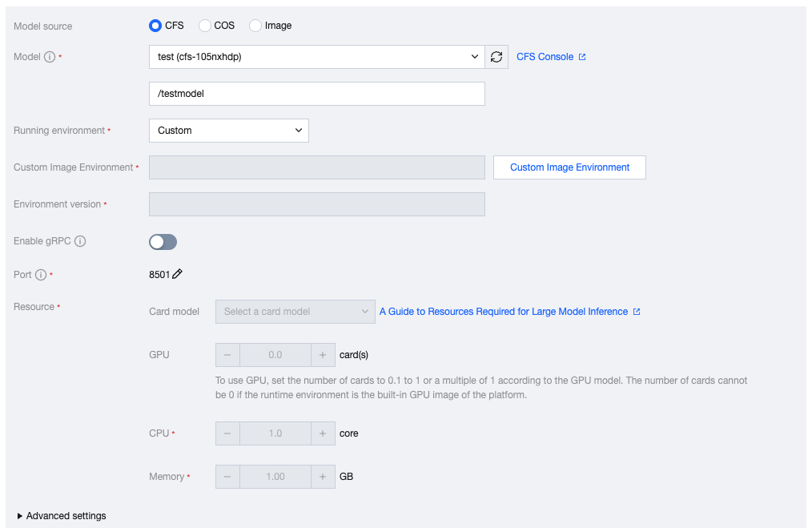Select the COS model source option

(x=205, y=26)
